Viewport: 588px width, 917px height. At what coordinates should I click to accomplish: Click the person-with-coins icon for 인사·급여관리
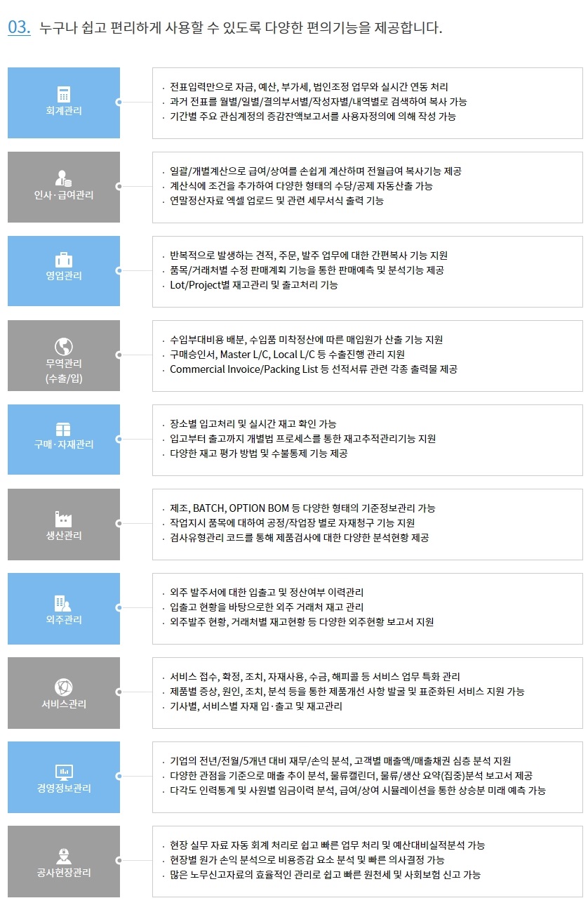tap(64, 178)
